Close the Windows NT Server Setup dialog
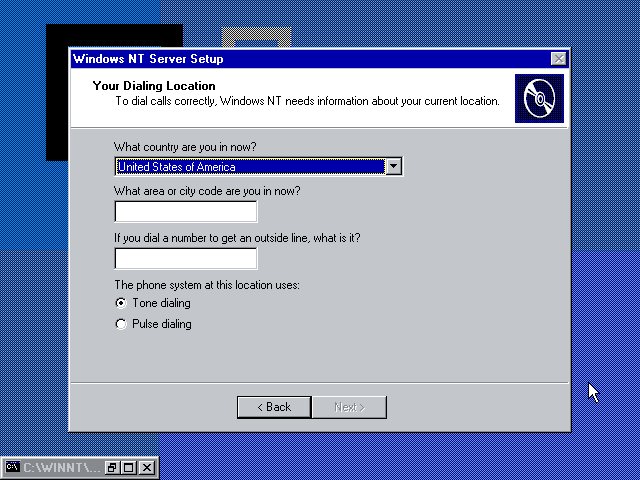Screen dimensions: 640x480 click(x=558, y=59)
